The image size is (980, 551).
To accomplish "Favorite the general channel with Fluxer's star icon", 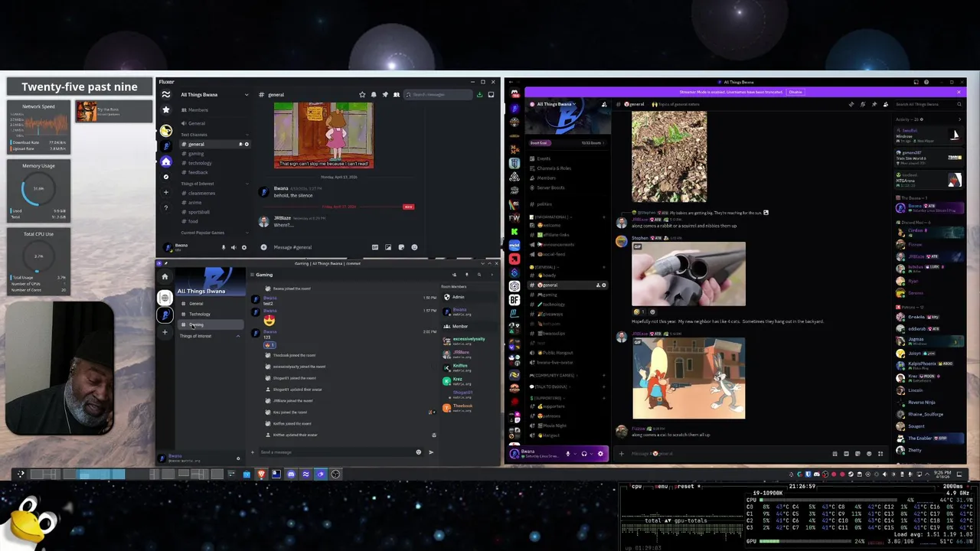I will (362, 94).
